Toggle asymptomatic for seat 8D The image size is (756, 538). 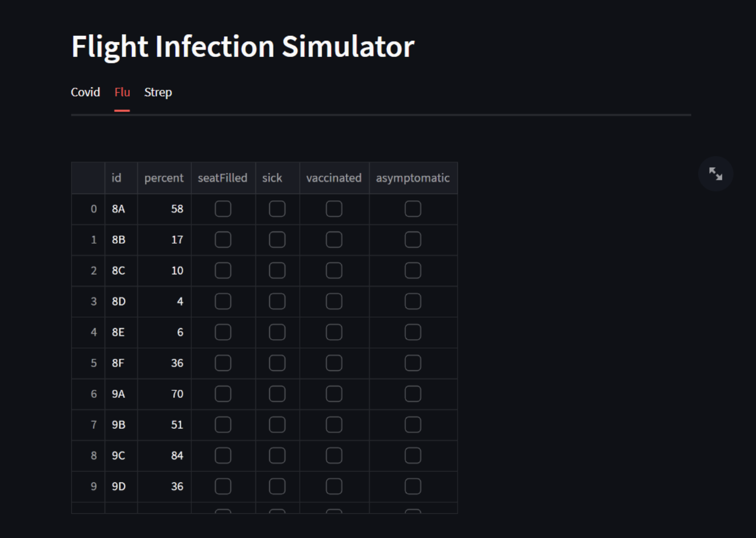click(x=413, y=302)
